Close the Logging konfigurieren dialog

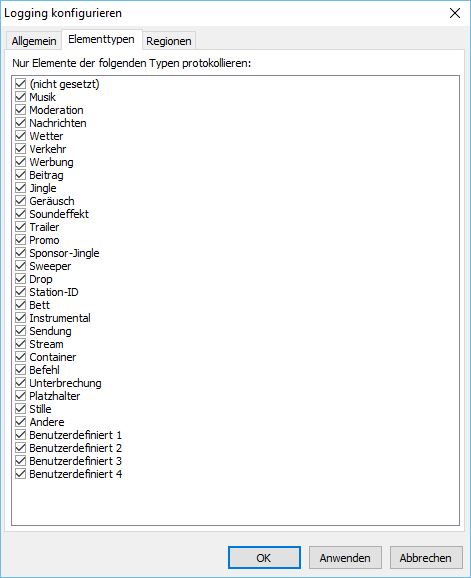pos(455,13)
